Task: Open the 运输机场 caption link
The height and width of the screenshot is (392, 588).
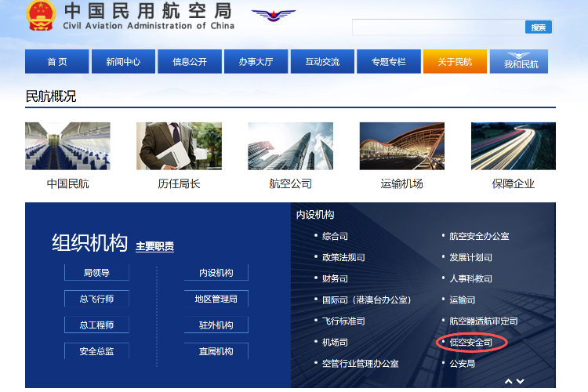Action: point(401,183)
